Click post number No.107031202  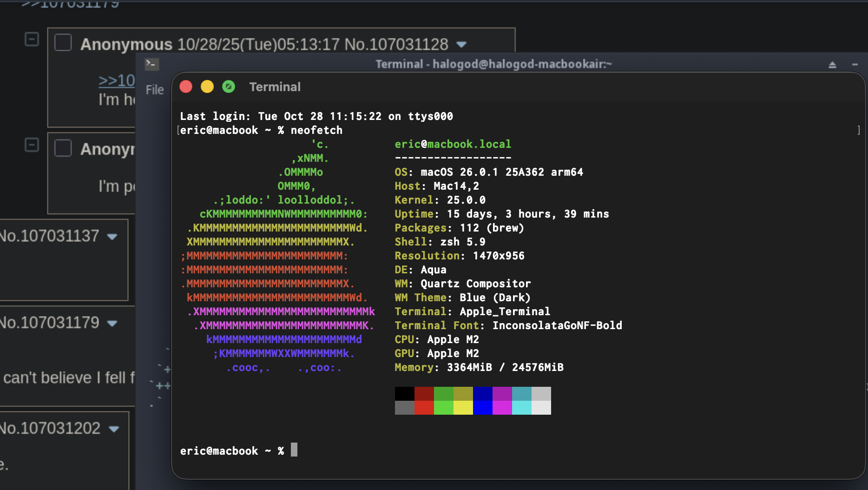pyautogui.click(x=50, y=428)
